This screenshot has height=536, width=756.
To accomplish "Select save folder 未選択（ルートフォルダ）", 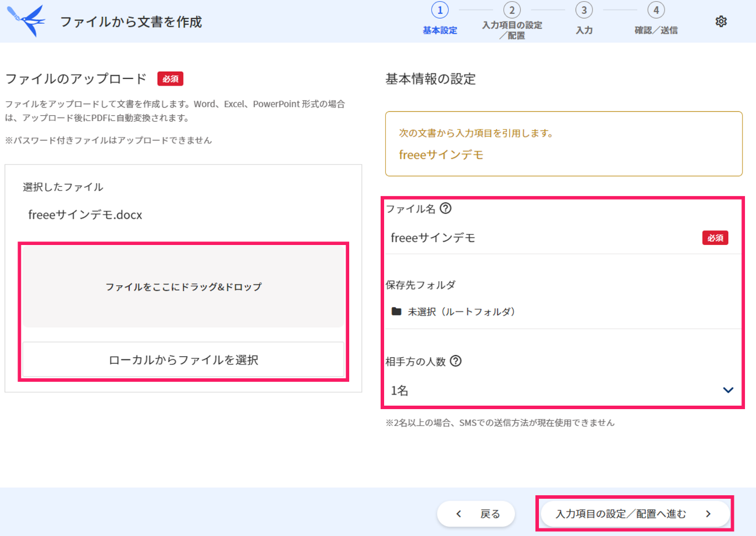I will (563, 311).
